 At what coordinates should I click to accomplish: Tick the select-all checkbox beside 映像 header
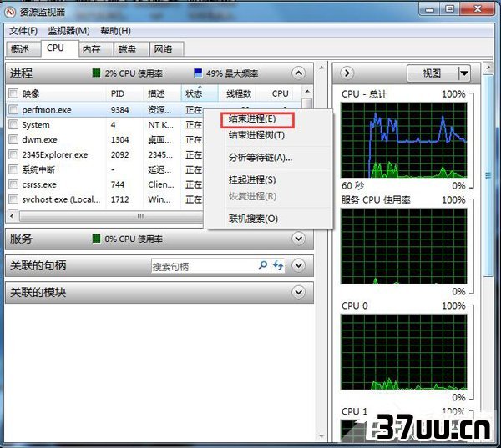13,93
